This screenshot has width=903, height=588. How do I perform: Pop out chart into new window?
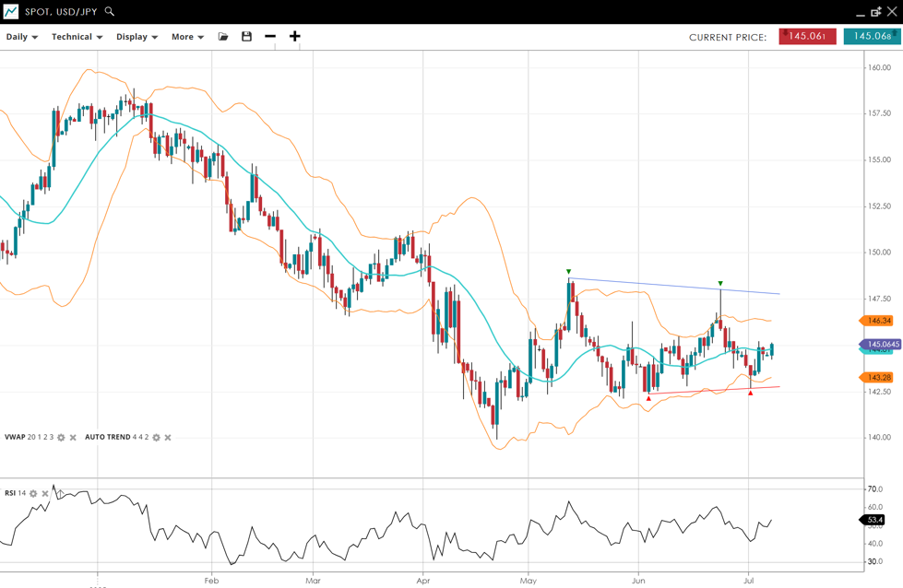click(876, 12)
